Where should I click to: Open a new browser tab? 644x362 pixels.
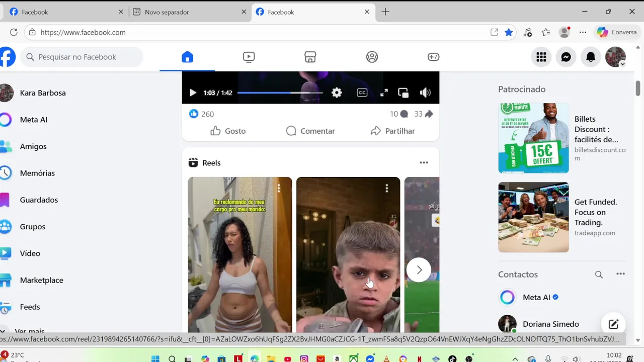click(385, 12)
